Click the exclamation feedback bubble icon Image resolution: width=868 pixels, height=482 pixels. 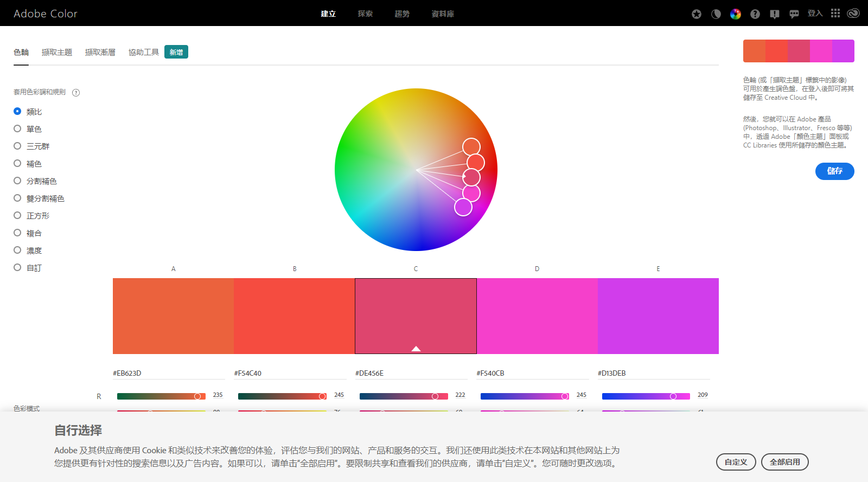point(775,14)
